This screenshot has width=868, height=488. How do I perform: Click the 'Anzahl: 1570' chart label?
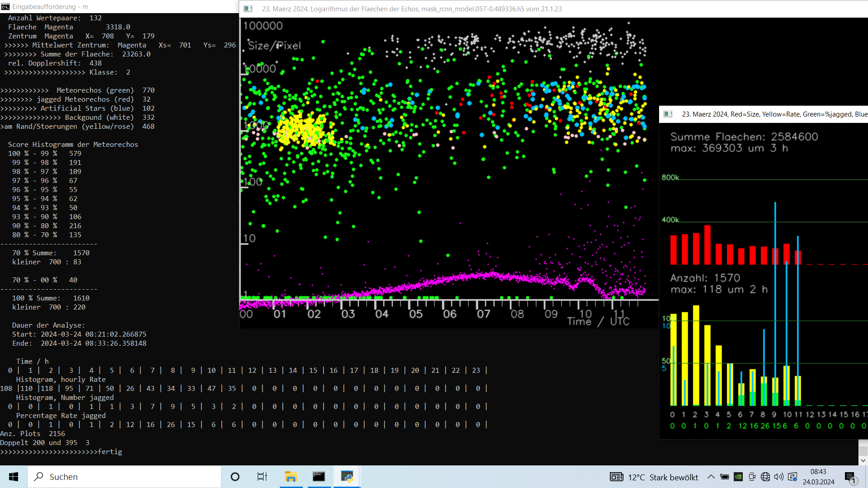tap(705, 278)
